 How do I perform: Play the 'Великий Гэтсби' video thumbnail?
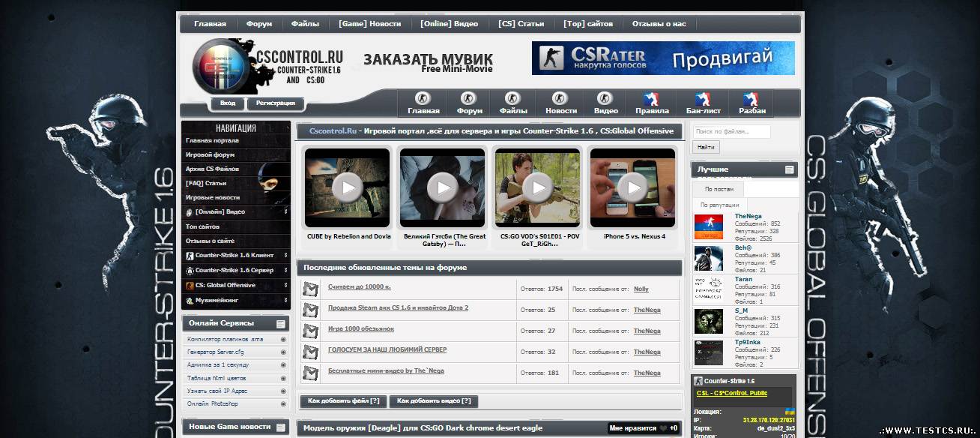coord(443,187)
